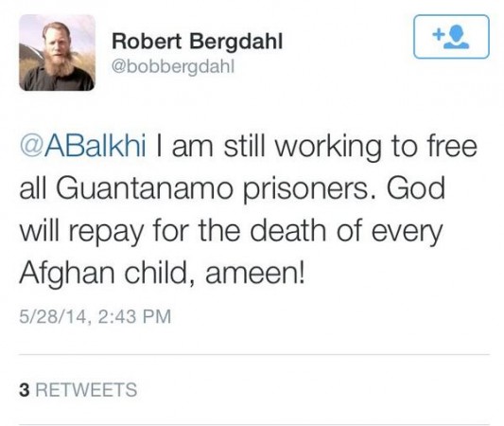Click the person silhouette in the follow icon

(457, 37)
